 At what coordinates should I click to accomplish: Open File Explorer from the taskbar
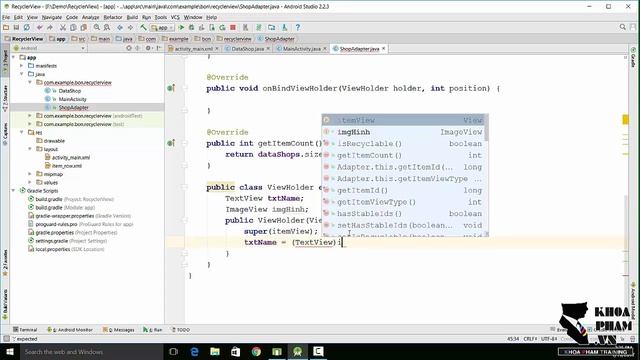pos(215,351)
